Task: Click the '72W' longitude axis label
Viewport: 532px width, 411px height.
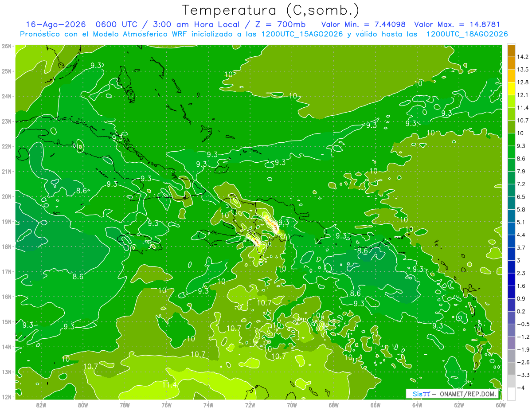Action: pyautogui.click(x=250, y=404)
